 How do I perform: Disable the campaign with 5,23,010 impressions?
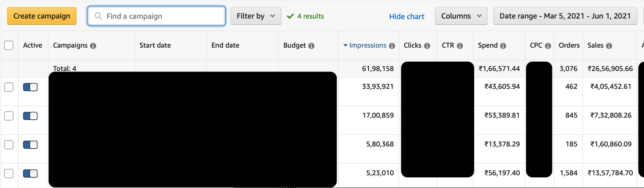coord(30,174)
